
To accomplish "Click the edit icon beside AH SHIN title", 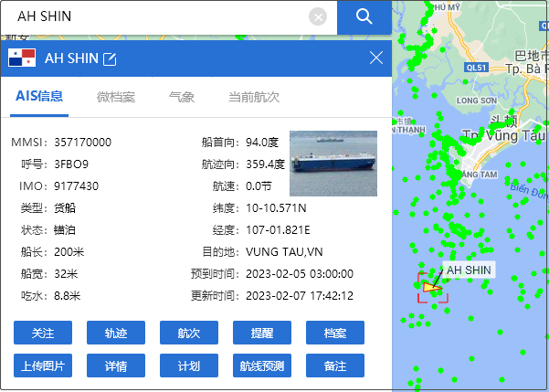I will [110, 58].
